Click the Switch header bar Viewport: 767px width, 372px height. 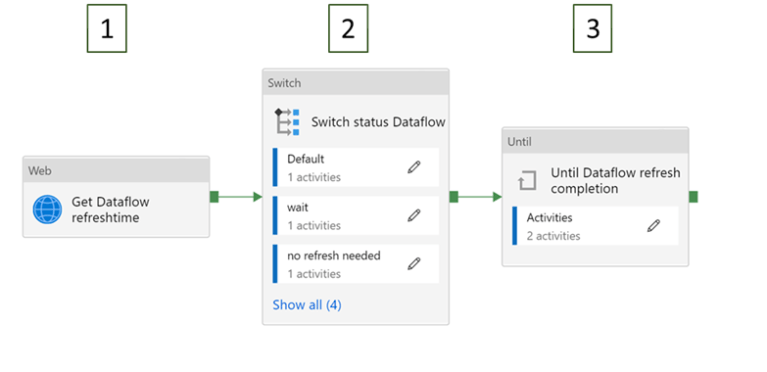tap(356, 83)
